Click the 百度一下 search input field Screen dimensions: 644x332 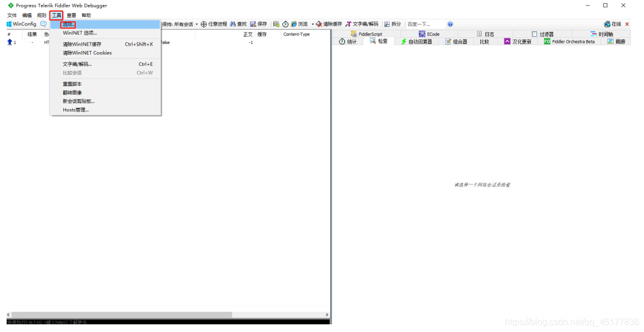(425, 24)
